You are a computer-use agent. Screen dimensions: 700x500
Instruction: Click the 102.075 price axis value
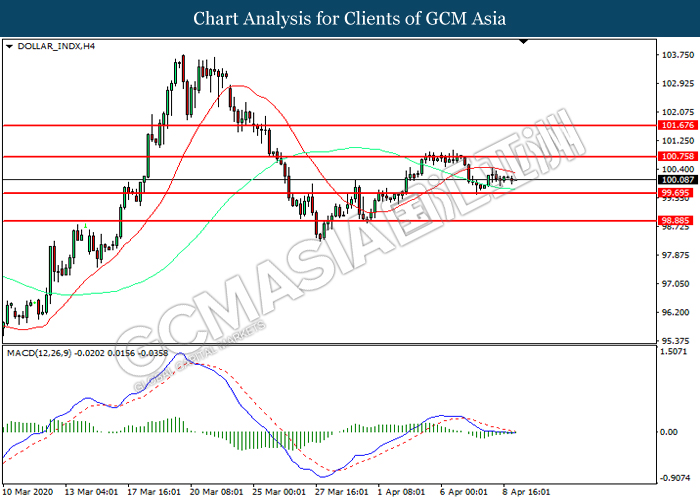coord(678,112)
